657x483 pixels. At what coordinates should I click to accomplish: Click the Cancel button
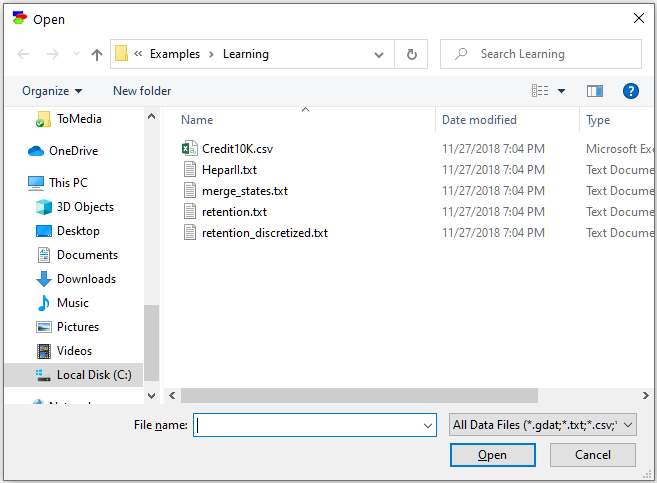coord(592,455)
